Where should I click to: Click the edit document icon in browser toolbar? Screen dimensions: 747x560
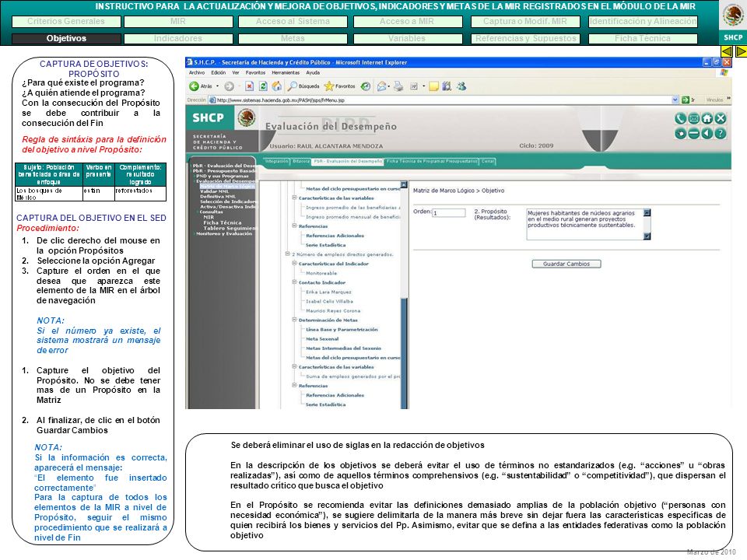click(413, 86)
